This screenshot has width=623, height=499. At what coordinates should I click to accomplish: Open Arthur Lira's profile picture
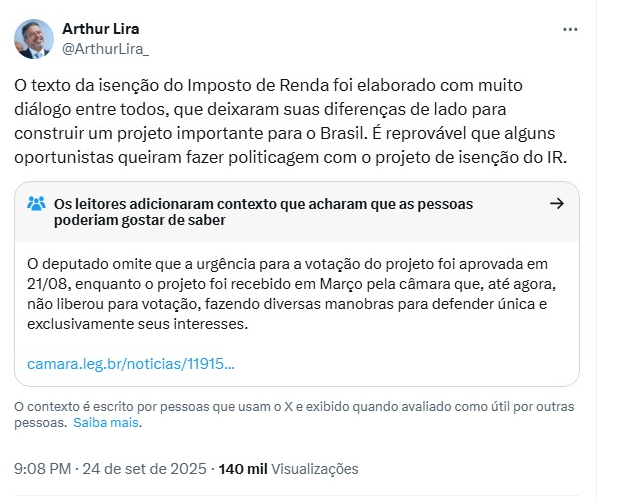pos(34,38)
